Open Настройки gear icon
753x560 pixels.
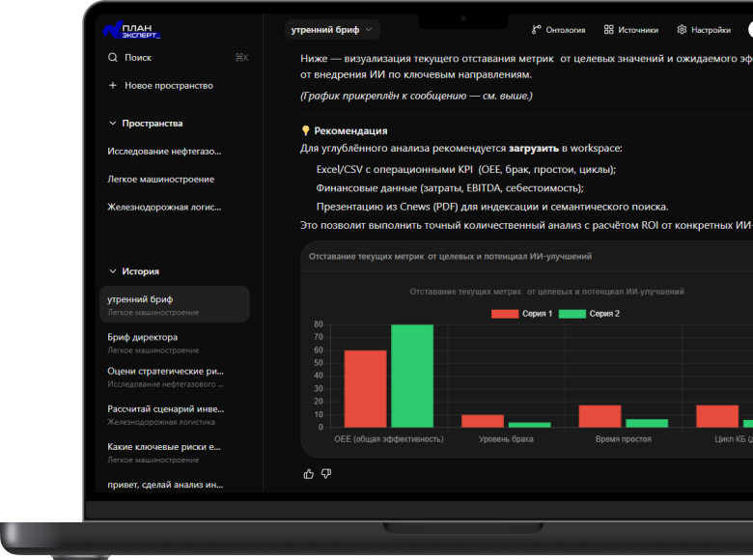click(682, 30)
